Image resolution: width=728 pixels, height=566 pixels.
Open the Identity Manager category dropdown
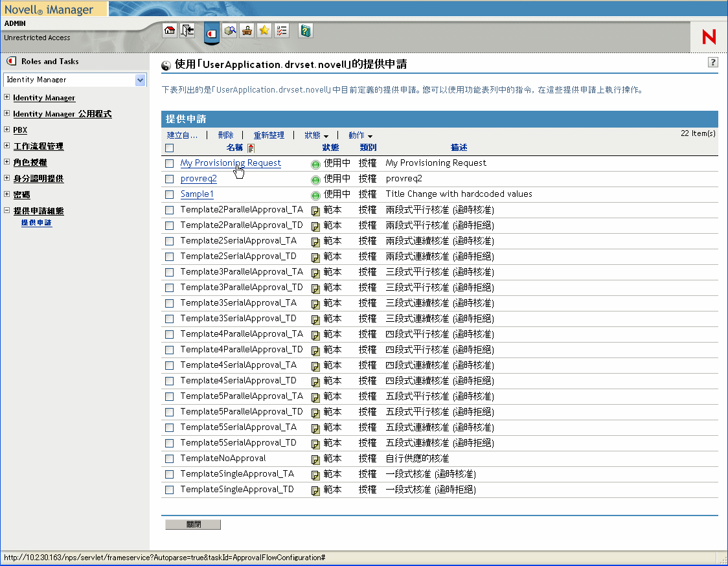[x=140, y=80]
